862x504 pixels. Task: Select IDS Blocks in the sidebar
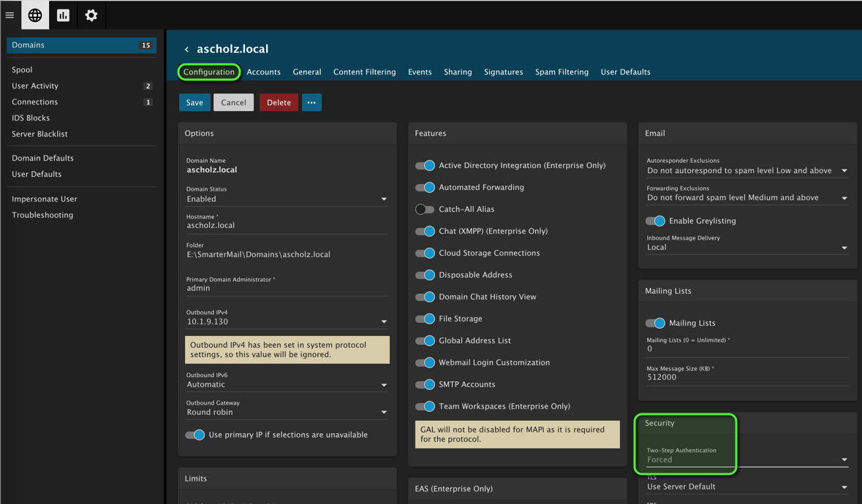[x=31, y=118]
